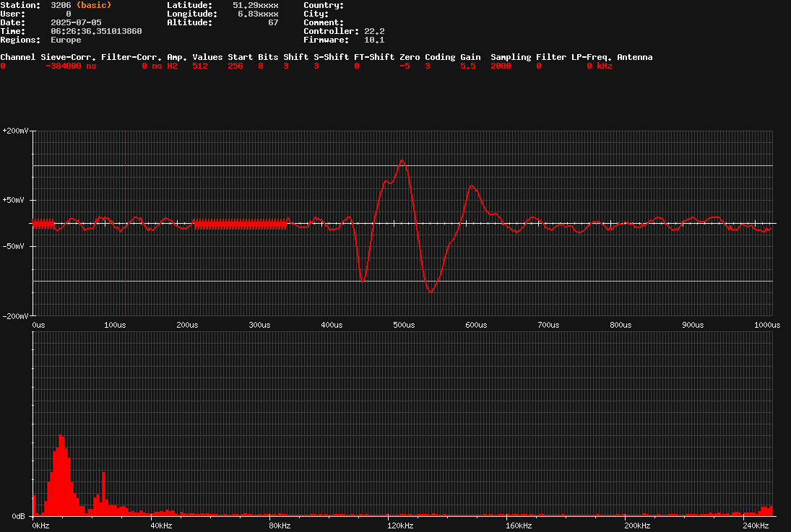Click the tallest bar in the frequency spectrum
The width and height of the screenshot is (791, 532).
click(x=61, y=437)
